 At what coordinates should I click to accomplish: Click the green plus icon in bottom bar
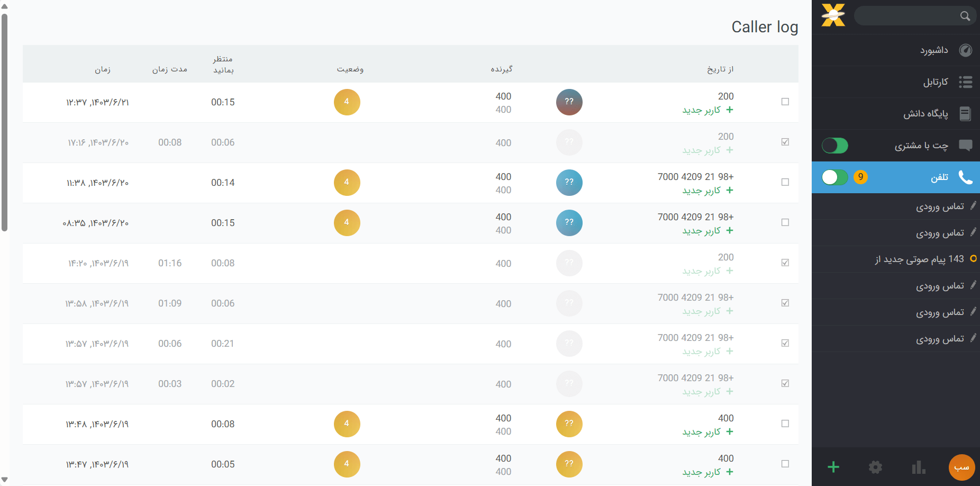click(x=833, y=467)
